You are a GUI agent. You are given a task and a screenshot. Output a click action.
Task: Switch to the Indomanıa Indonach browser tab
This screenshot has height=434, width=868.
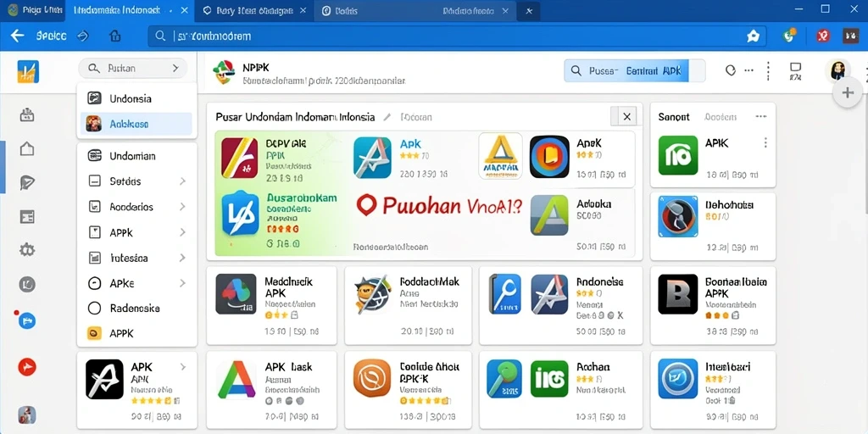[129, 10]
